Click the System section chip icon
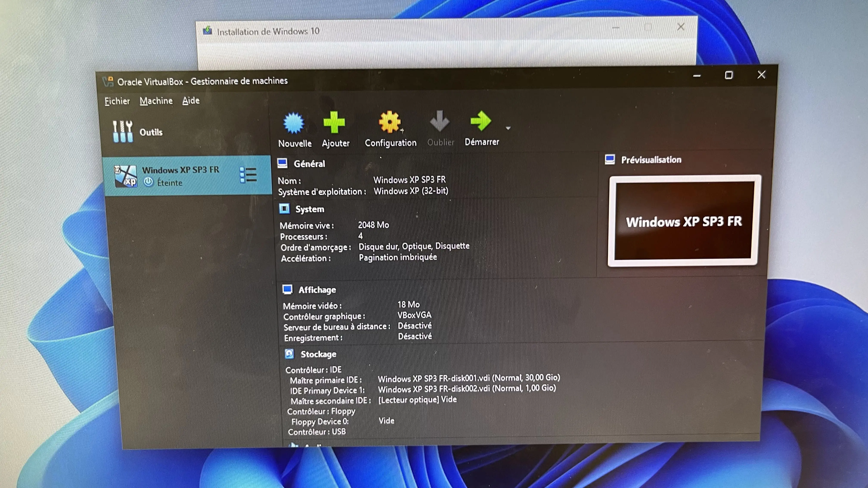Viewport: 868px width, 488px height. tap(284, 209)
